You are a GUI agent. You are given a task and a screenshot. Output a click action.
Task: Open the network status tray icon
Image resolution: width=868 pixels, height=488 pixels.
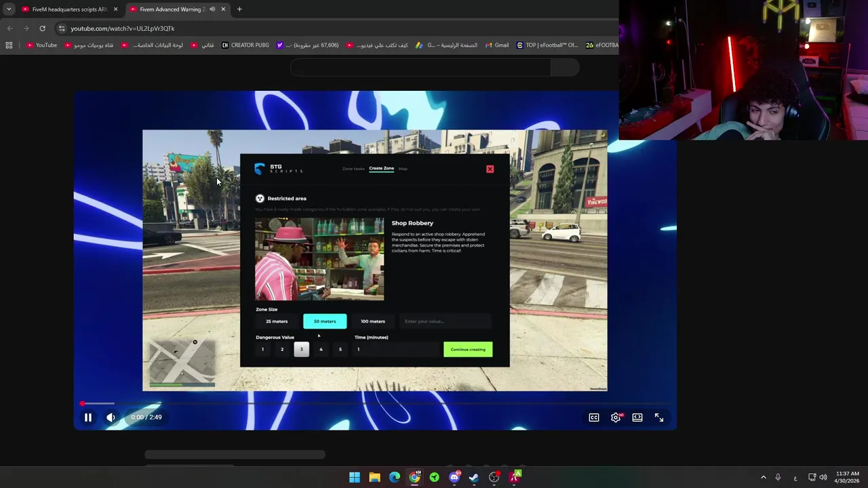pyautogui.click(x=812, y=477)
